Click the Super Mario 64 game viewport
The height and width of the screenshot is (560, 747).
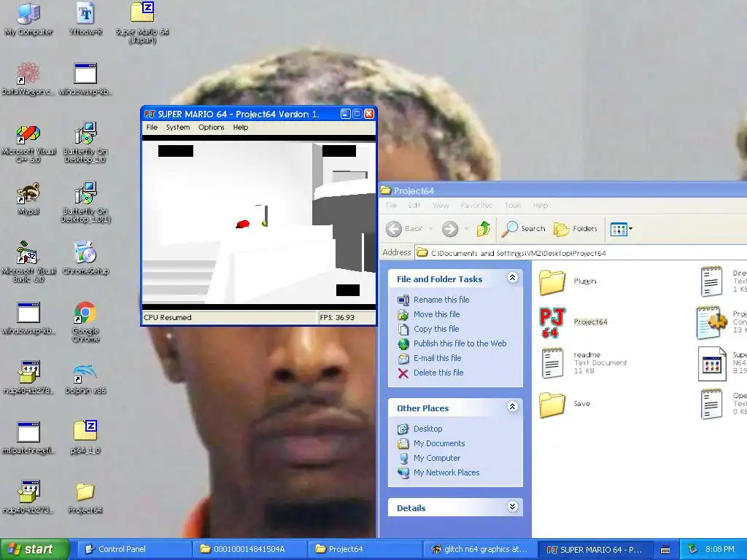(259, 223)
